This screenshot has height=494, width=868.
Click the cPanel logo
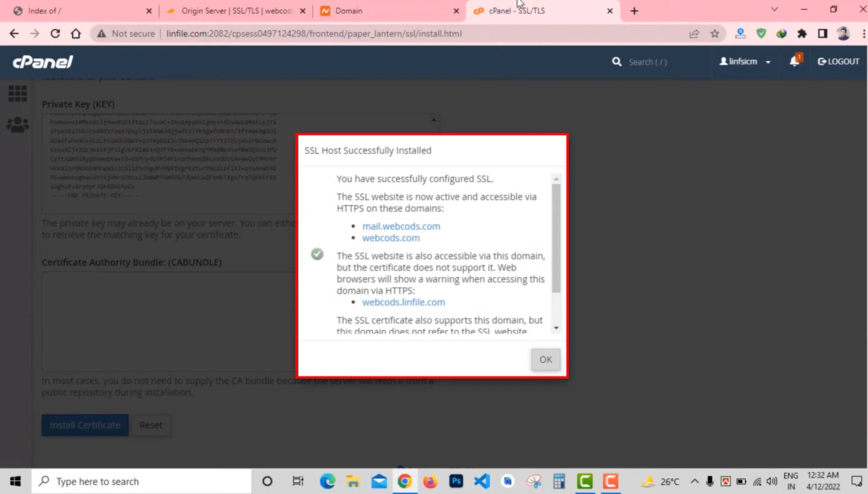tap(43, 62)
